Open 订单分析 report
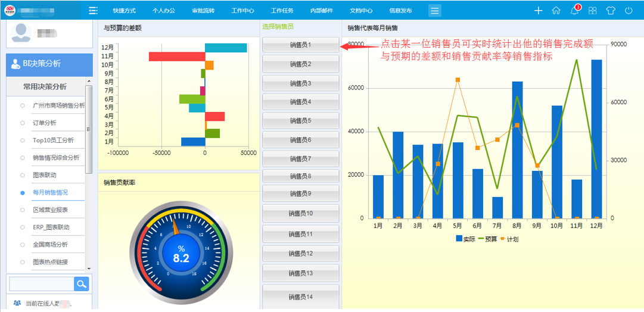 tap(44, 123)
